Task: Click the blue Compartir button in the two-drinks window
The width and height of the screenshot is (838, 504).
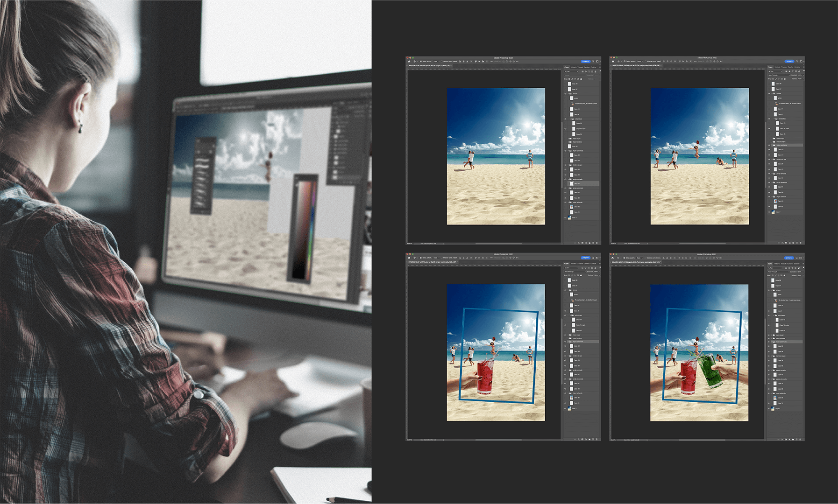Action: point(789,258)
